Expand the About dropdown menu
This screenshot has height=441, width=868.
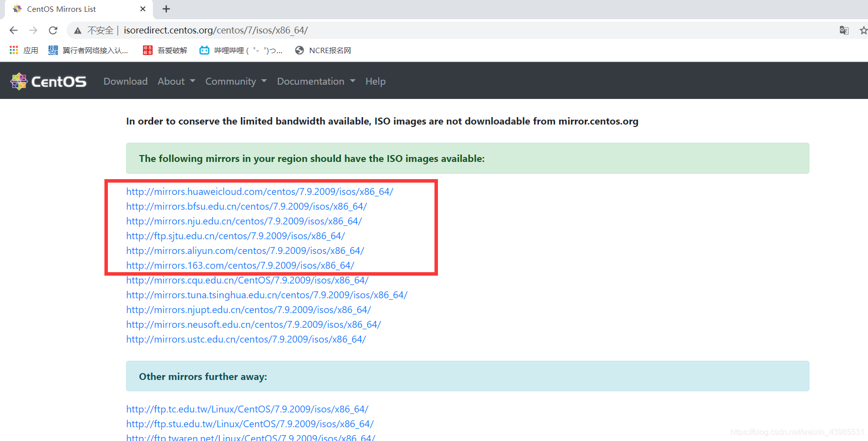pos(176,81)
